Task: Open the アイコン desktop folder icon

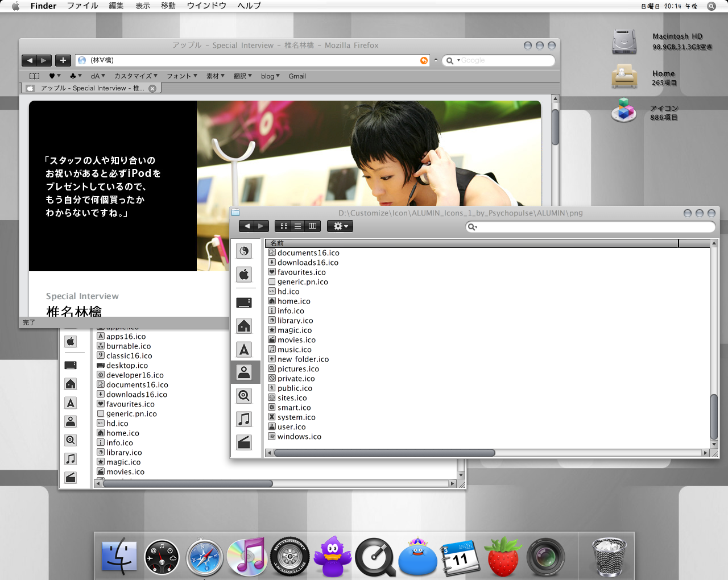Action: 624,110
